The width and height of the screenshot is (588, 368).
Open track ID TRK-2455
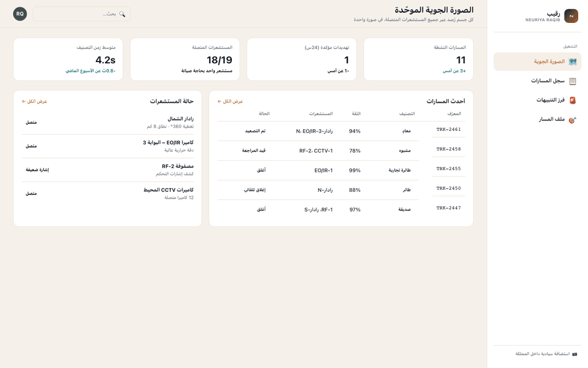click(x=449, y=168)
